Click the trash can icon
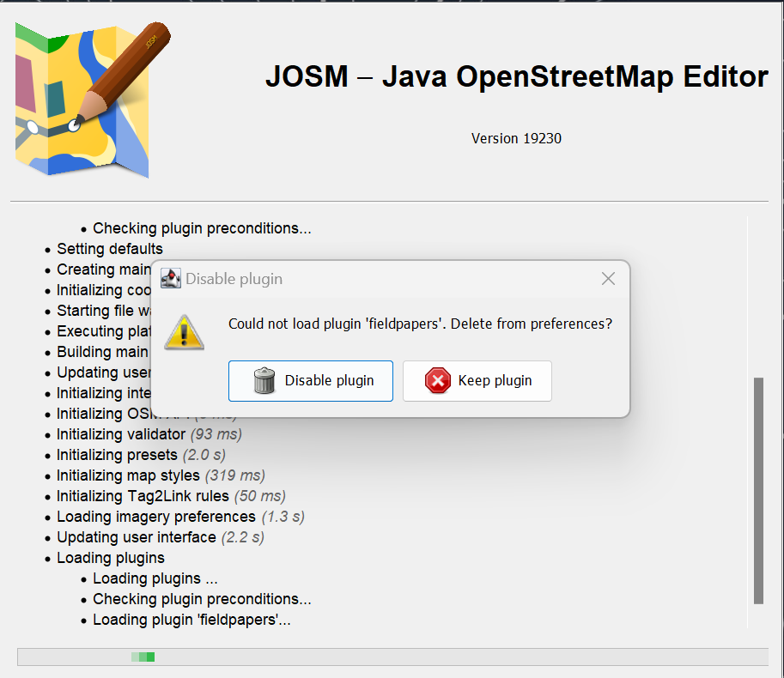Image resolution: width=784 pixels, height=678 pixels. click(264, 381)
